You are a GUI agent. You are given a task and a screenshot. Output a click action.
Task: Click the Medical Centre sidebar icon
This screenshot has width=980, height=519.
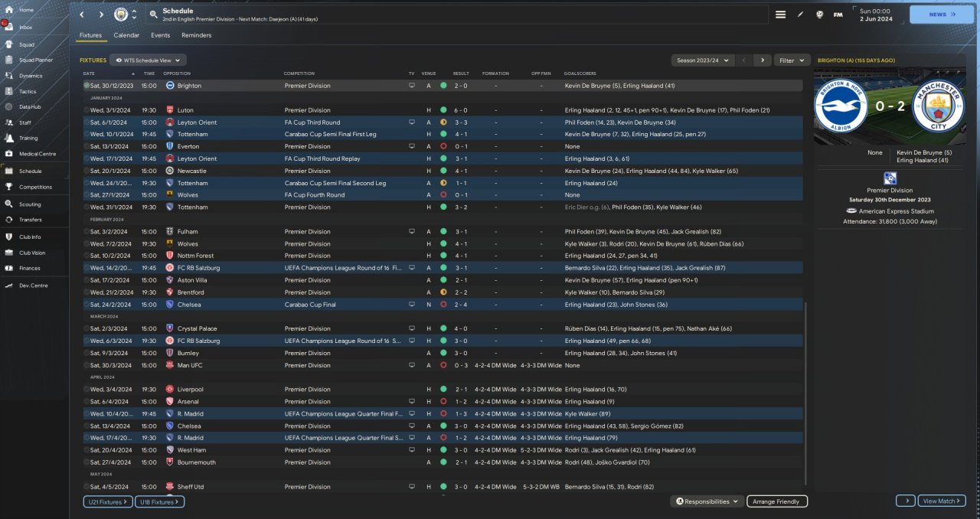[x=9, y=154]
